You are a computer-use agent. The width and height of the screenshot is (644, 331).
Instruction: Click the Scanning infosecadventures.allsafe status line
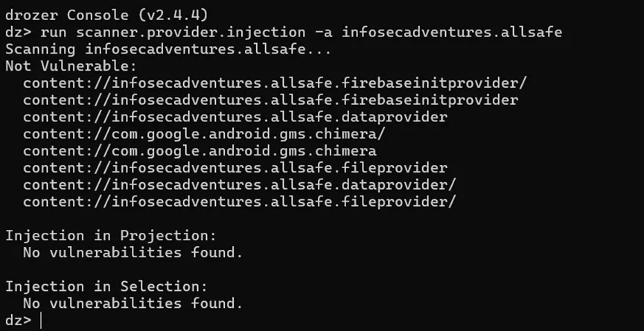(168, 49)
